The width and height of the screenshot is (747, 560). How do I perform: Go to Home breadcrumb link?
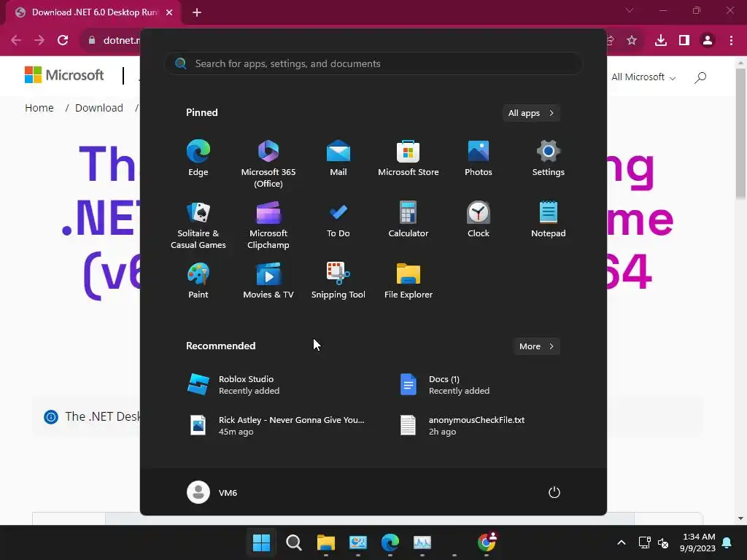click(39, 108)
